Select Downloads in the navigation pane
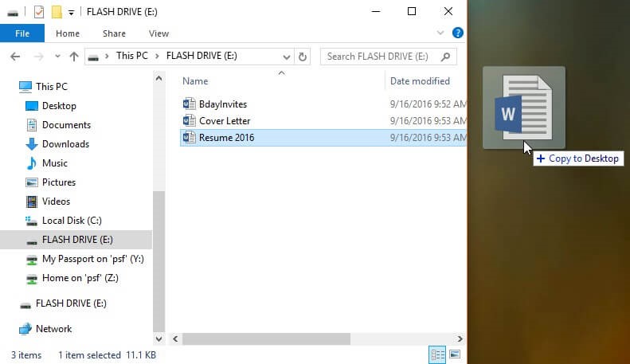Image resolution: width=630 pixels, height=364 pixels. (65, 144)
